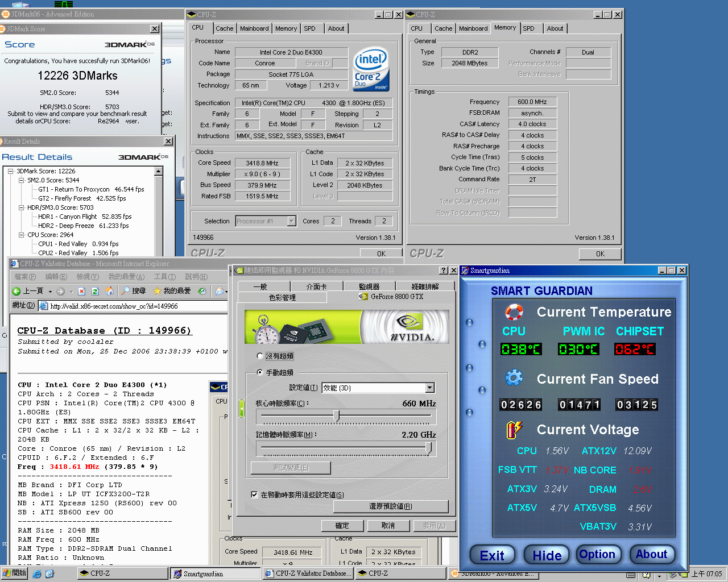Image resolution: width=728 pixels, height=582 pixels.
Task: Click 還原預設值 restore defaults button
Action: [x=390, y=506]
